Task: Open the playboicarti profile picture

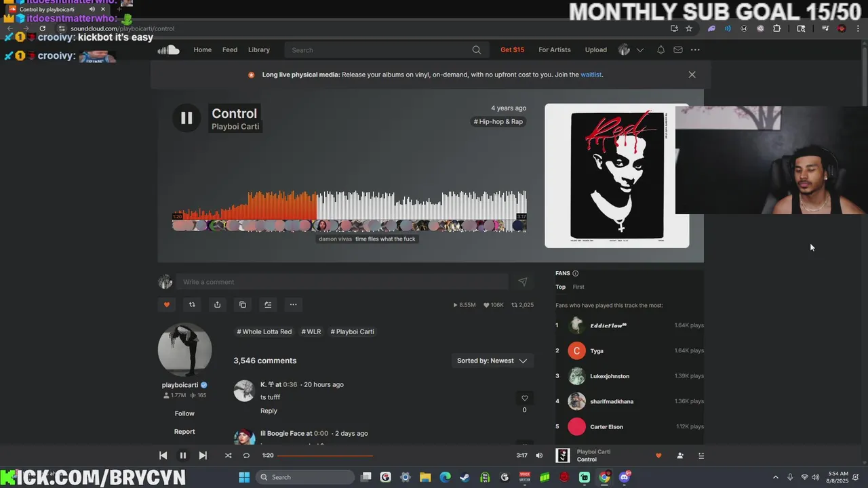Action: pos(184,350)
